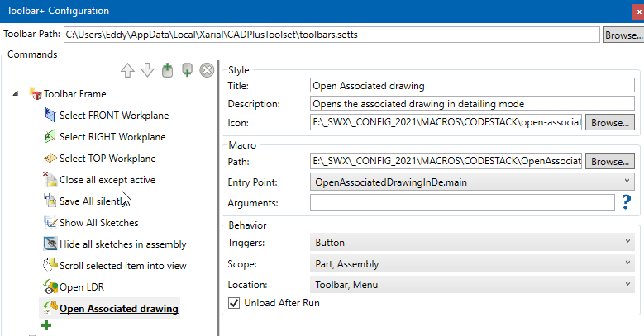This screenshot has width=644, height=336.
Task: Click the Close all except active icon
Action: point(50,179)
